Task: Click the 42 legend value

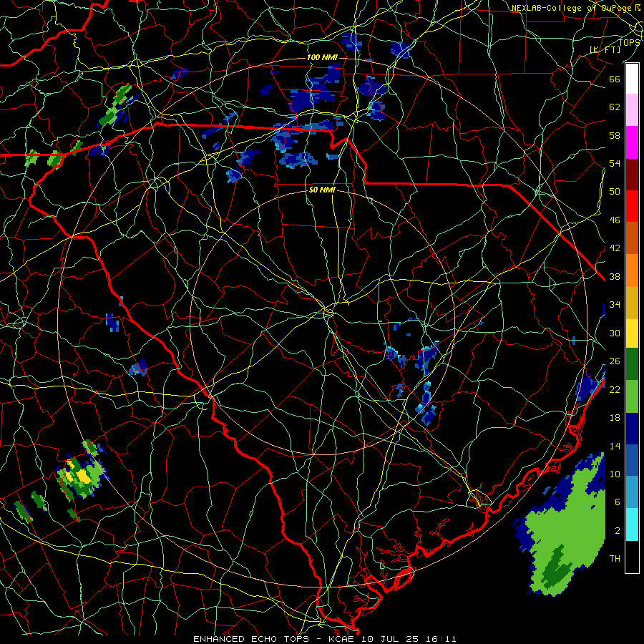Action: 615,248
